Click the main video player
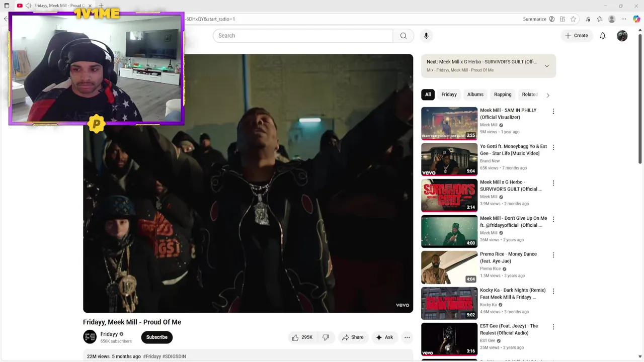The width and height of the screenshot is (644, 362). 248,184
